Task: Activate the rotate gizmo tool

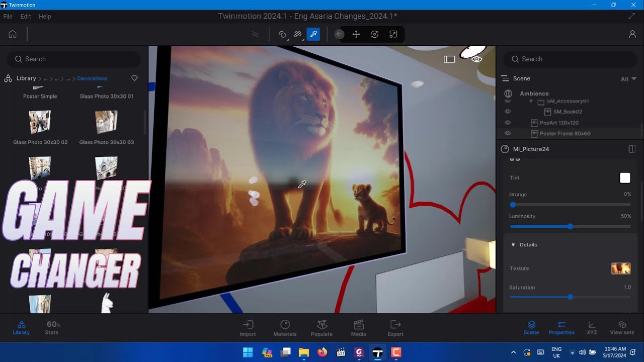Action: pos(375,34)
